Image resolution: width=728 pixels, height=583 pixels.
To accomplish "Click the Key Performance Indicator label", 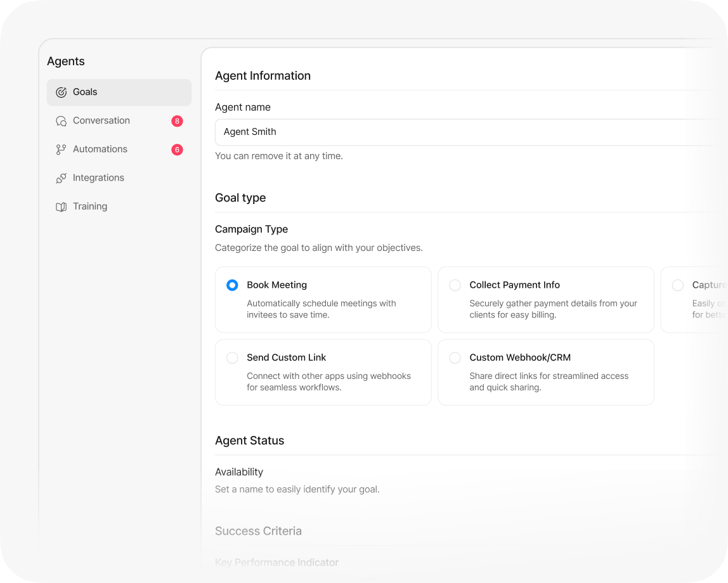I will pyautogui.click(x=276, y=563).
